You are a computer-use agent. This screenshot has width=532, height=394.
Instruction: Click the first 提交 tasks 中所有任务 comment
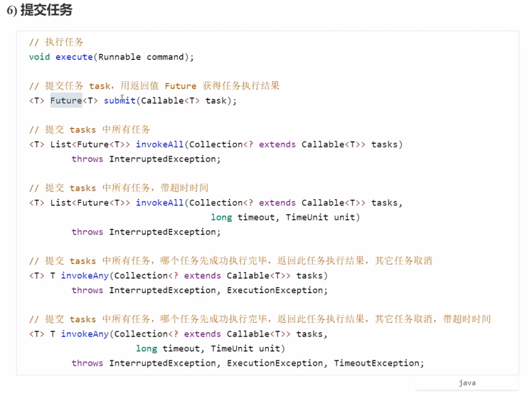coord(90,129)
